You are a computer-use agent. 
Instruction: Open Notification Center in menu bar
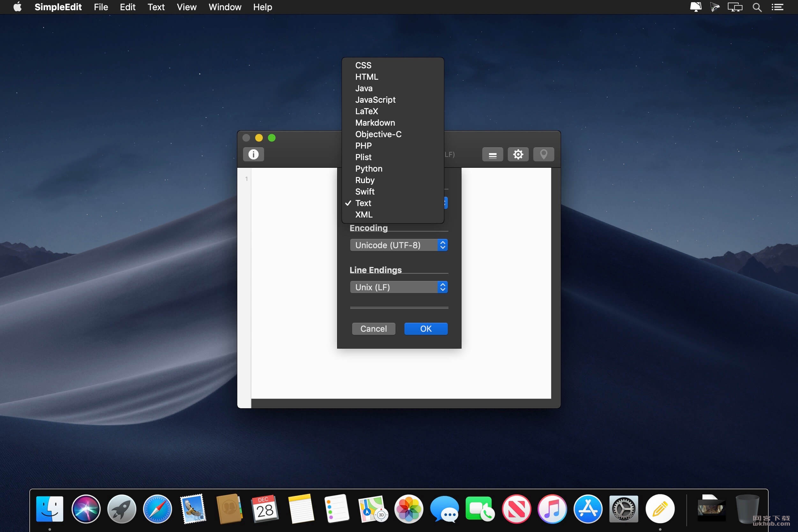point(777,7)
